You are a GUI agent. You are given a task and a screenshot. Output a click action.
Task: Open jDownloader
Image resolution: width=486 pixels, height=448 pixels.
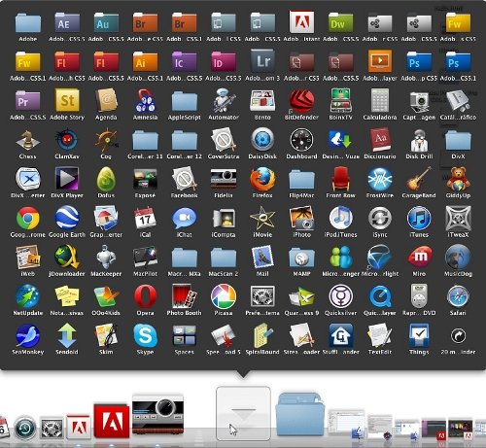[67, 258]
